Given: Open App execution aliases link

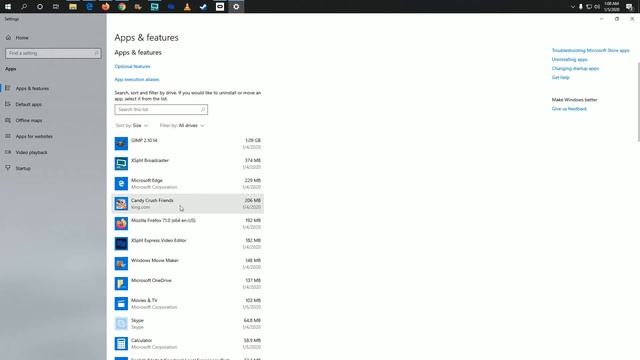Looking at the screenshot, I should click(137, 79).
